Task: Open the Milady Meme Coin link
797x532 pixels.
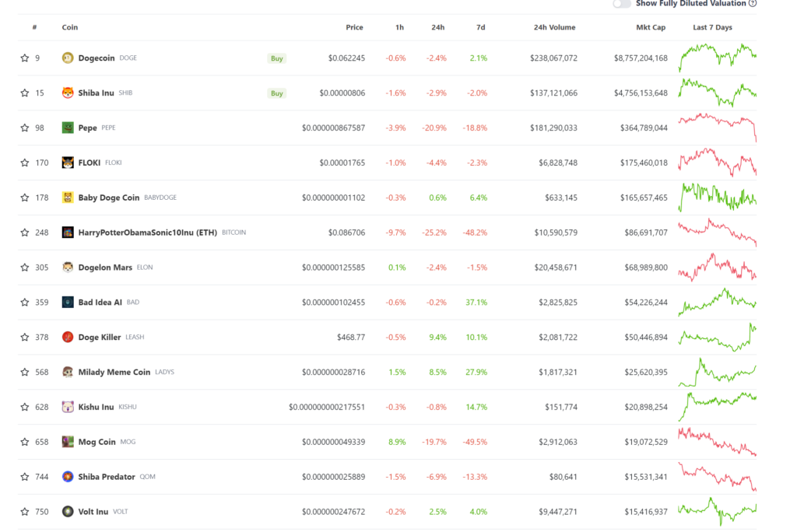Action: pyautogui.click(x=114, y=372)
